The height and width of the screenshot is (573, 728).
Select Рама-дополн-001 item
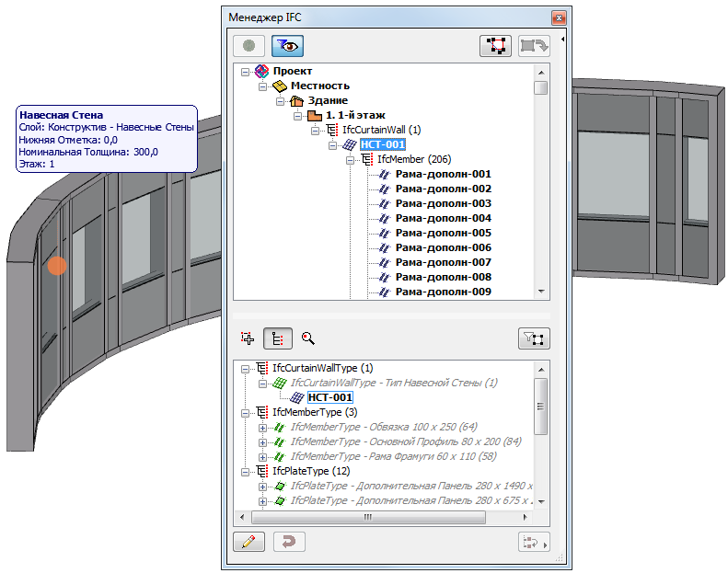click(x=443, y=174)
